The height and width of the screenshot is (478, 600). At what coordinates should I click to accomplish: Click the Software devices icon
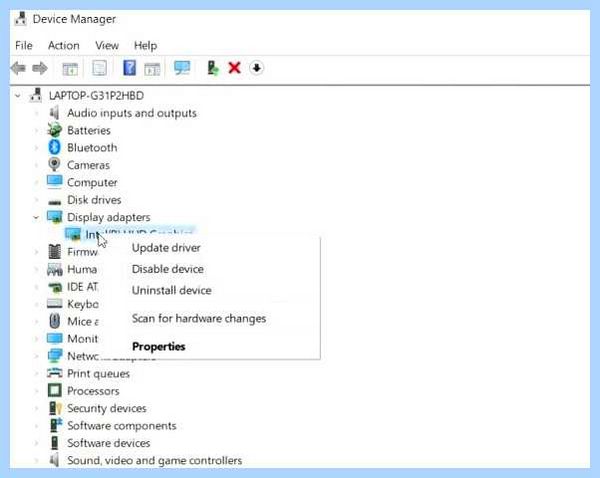coord(55,443)
